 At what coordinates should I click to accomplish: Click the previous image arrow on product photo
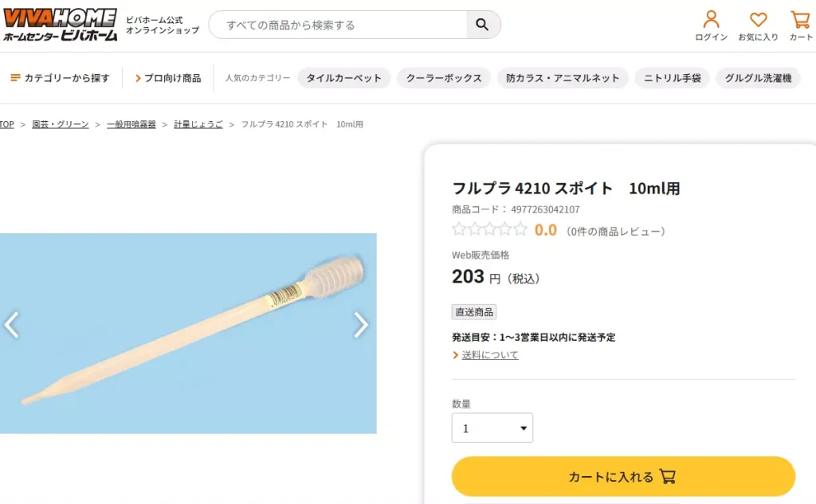pos(11,325)
